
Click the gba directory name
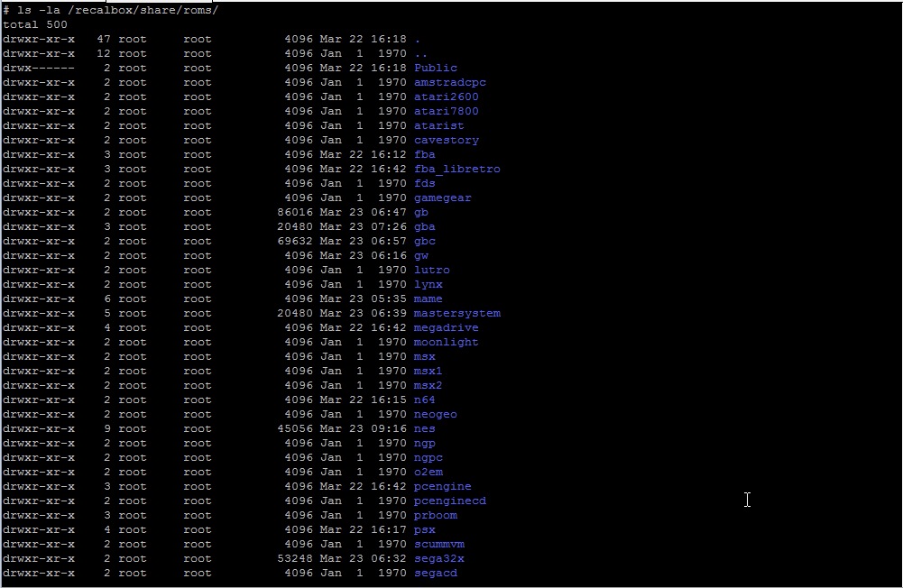(x=424, y=226)
